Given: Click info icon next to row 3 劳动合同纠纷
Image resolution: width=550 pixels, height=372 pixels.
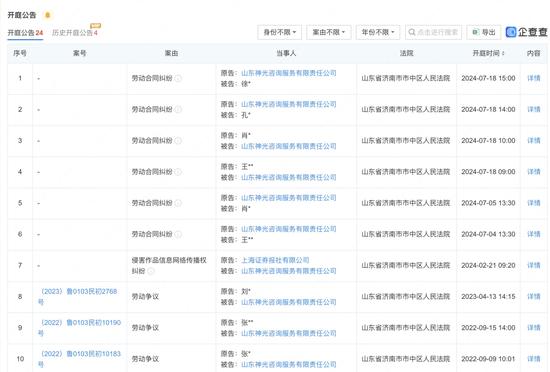Looking at the screenshot, I should tap(178, 141).
